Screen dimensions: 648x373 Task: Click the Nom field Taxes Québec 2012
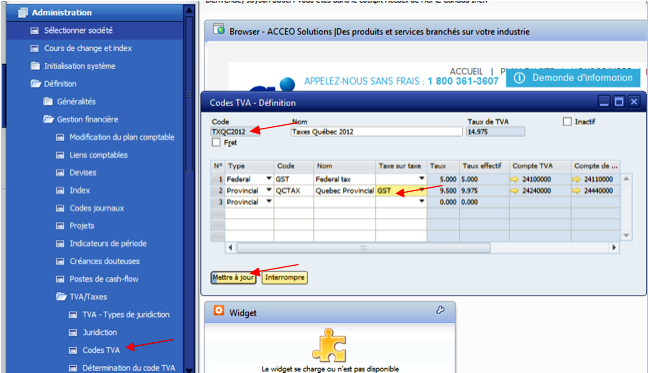(x=376, y=132)
